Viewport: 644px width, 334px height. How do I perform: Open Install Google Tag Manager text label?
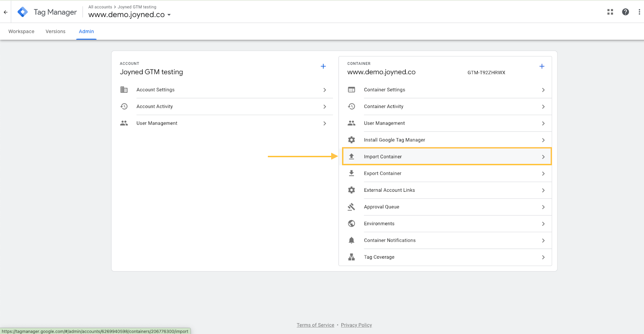(394, 140)
